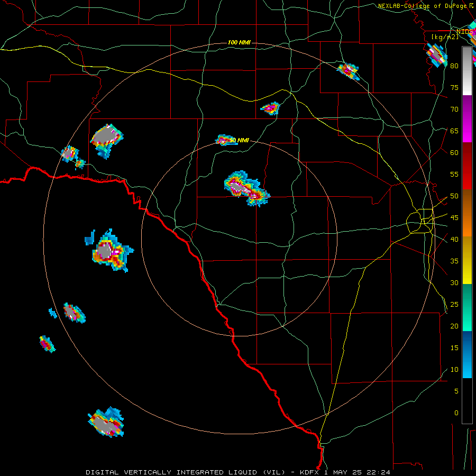
Task: Click the KDFX radar site identifier
Action: coord(309,472)
